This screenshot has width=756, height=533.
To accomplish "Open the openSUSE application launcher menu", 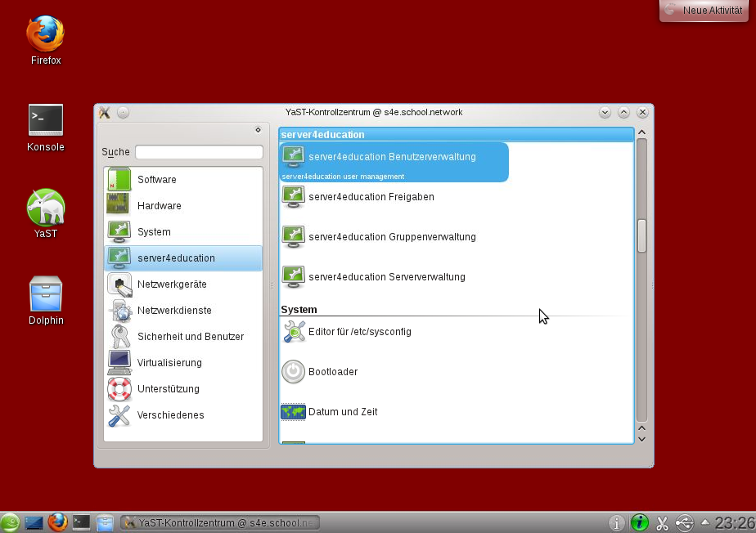I will (x=10, y=522).
